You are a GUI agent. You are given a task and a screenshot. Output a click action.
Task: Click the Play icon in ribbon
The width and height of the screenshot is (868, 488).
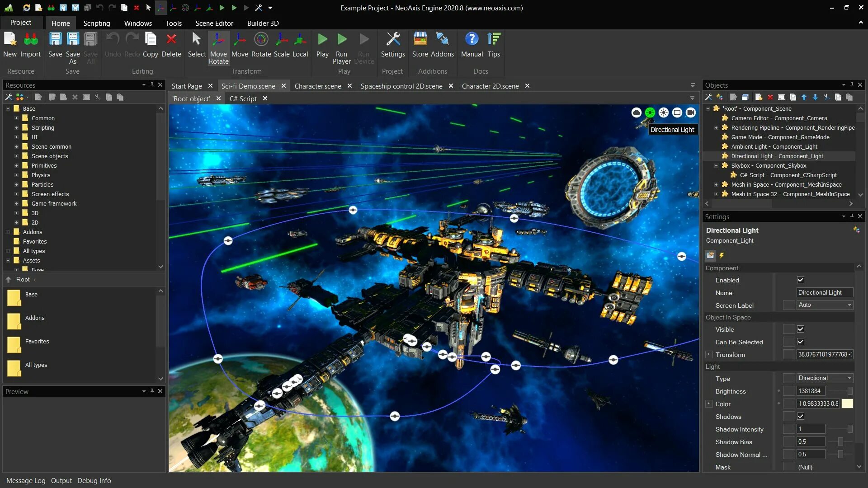pos(322,40)
